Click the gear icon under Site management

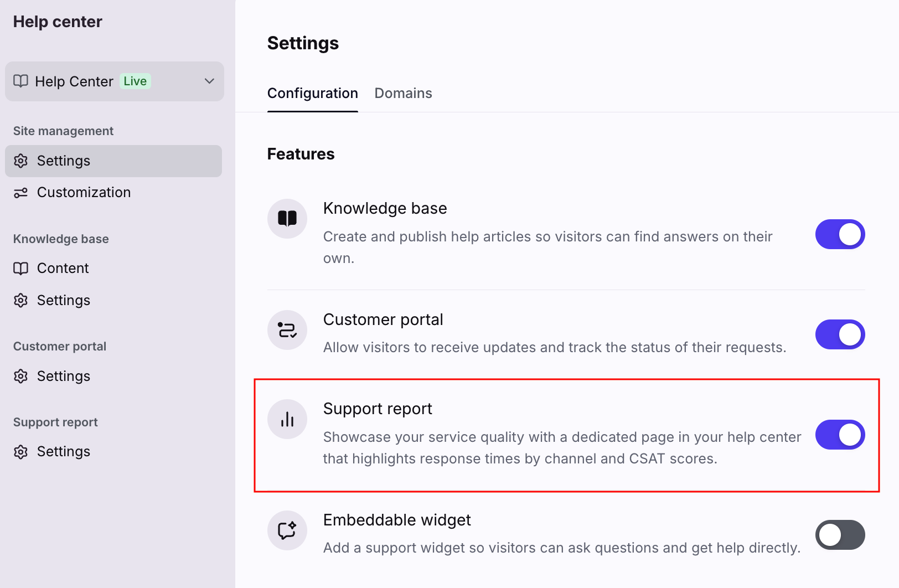click(x=21, y=161)
